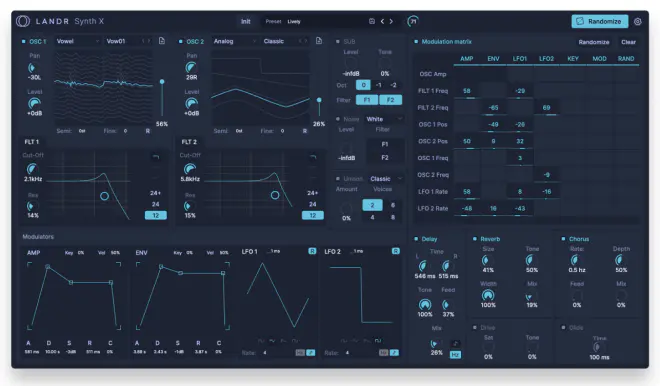This screenshot has width=660, height=386.
Task: Click the circular undo icon near preset bar
Action: (412, 21)
